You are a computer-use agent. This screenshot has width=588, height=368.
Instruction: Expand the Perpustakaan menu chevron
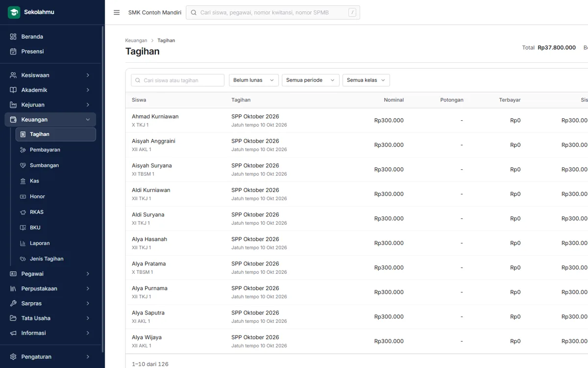[88, 289]
